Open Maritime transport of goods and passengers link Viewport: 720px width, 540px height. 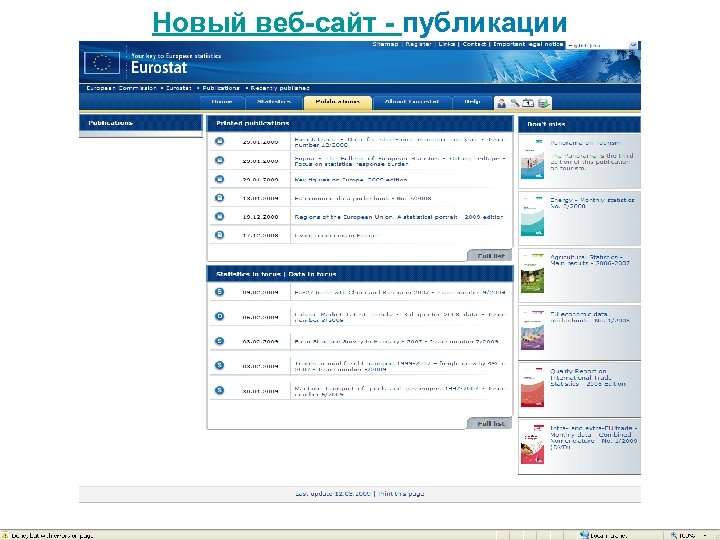coord(400,391)
